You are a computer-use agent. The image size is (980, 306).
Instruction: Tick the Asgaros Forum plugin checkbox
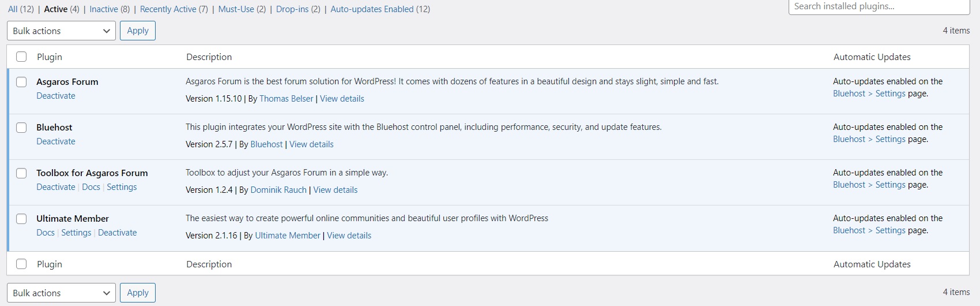[x=21, y=82]
